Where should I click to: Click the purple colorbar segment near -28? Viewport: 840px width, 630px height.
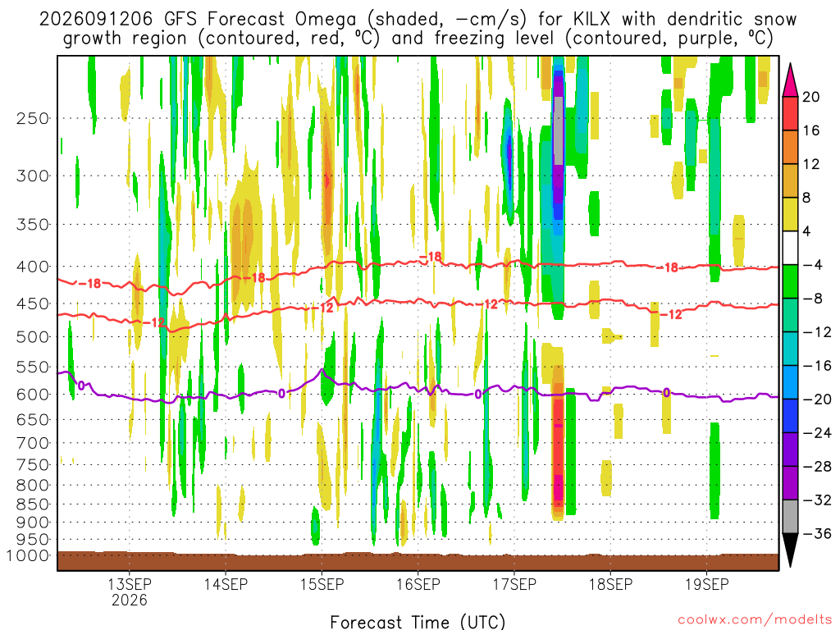(790, 450)
